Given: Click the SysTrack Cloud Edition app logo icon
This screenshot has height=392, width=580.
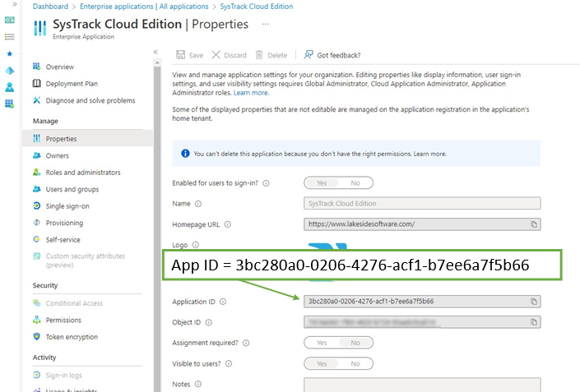Looking at the screenshot, I should click(x=40, y=28).
